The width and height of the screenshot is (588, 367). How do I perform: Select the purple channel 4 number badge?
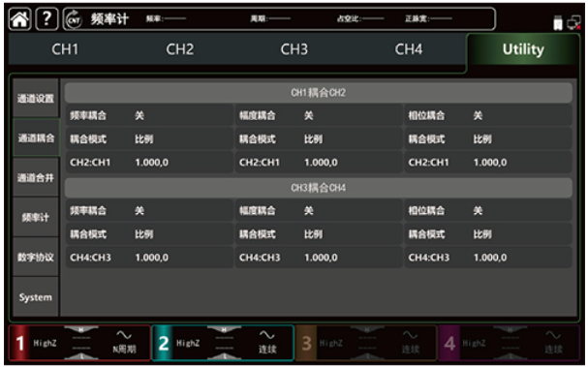click(x=449, y=344)
